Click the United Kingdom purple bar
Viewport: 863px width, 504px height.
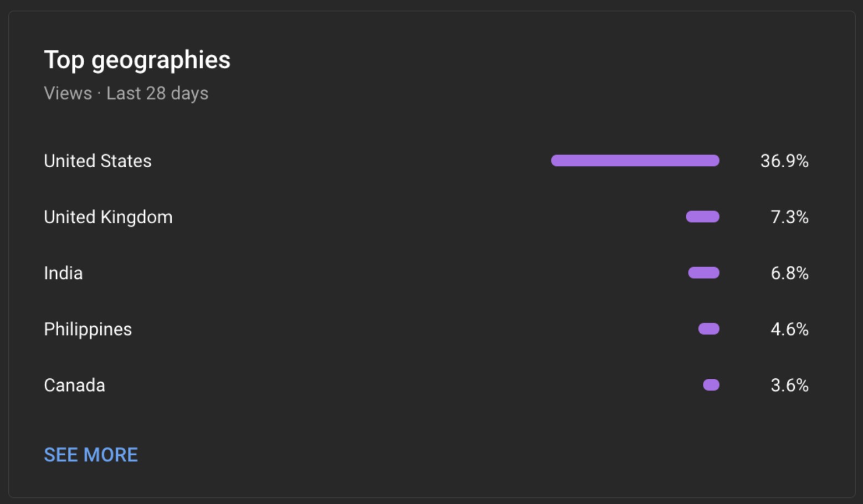click(x=702, y=217)
